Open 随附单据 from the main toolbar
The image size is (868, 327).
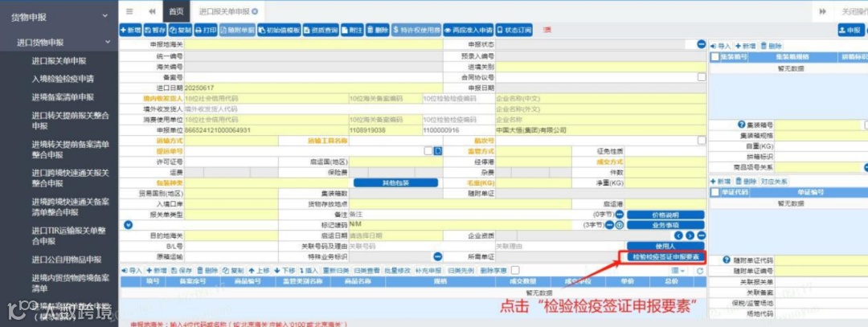pos(237,30)
